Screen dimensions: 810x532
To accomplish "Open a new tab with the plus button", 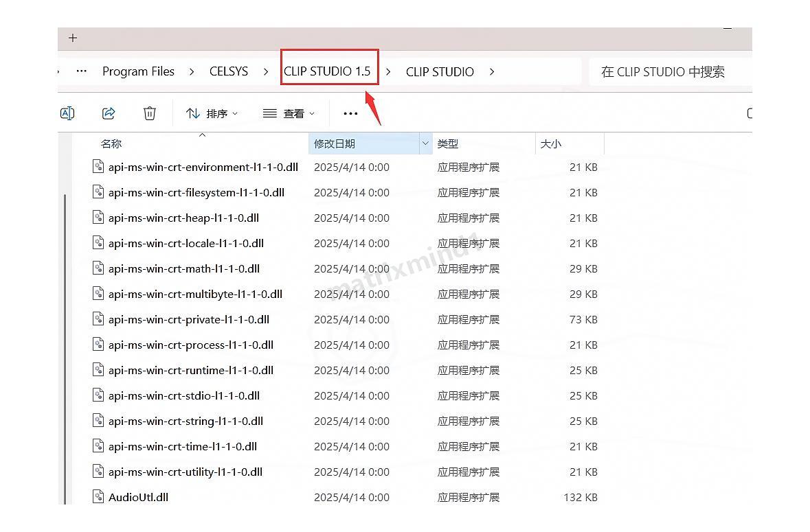I will pyautogui.click(x=73, y=38).
